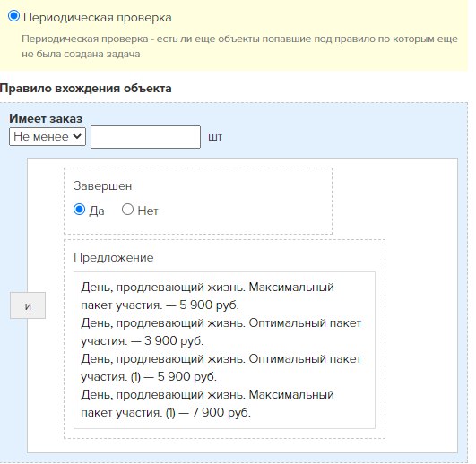The image size is (476, 464).
Task: Select the Максимальный пакет участия (1) 7 900 руб. offer
Action: (207, 403)
